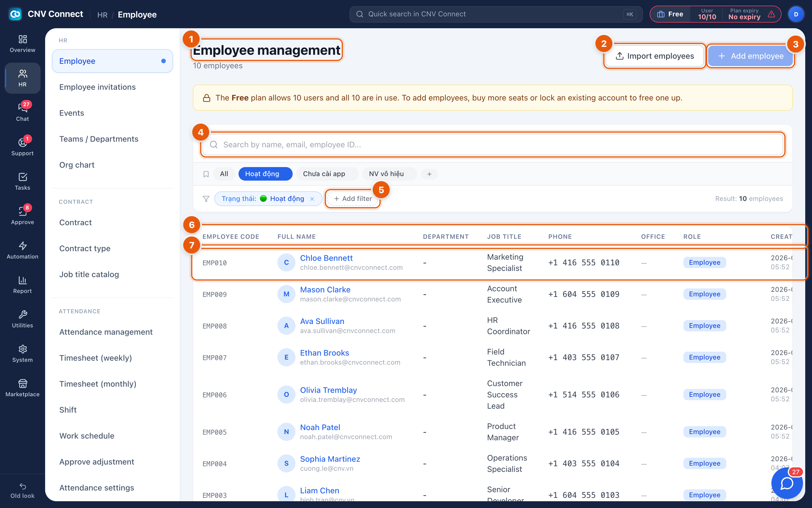The height and width of the screenshot is (508, 812).
Task: Open the System gear icon
Action: (23, 353)
